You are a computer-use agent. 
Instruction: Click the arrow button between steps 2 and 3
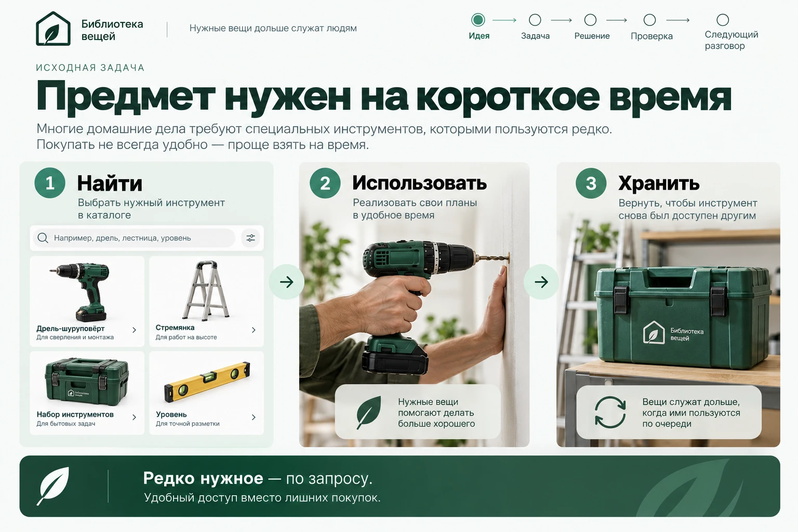pyautogui.click(x=541, y=282)
